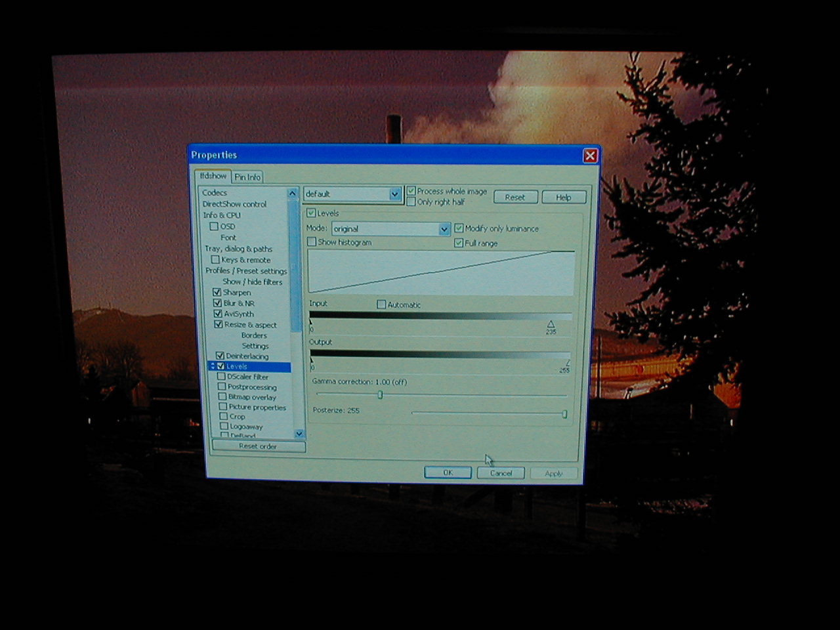The height and width of the screenshot is (630, 840).
Task: Click the Output black point marker at 0
Action: pos(312,362)
